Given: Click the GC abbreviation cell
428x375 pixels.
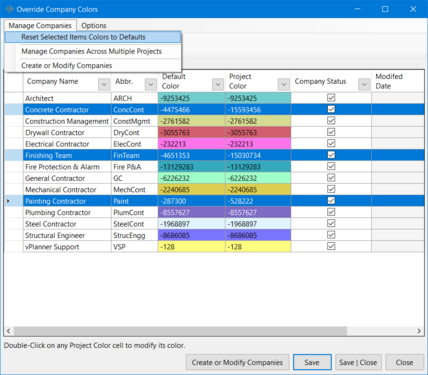Looking at the screenshot, I should pyautogui.click(x=135, y=178).
